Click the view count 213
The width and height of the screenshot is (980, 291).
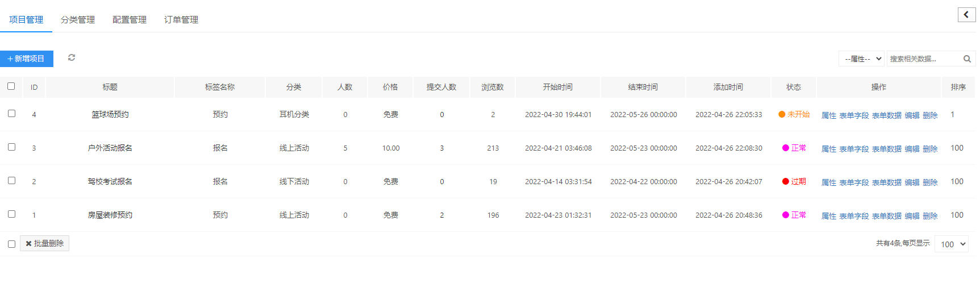pyautogui.click(x=493, y=148)
